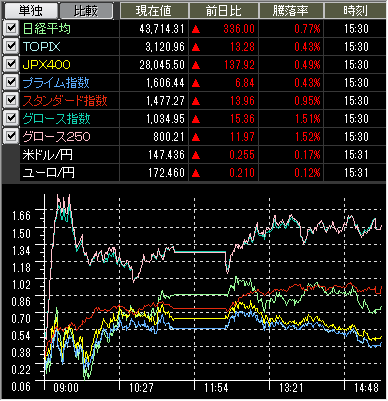Click the 前日比 column header
The image size is (388, 401).
224,11
